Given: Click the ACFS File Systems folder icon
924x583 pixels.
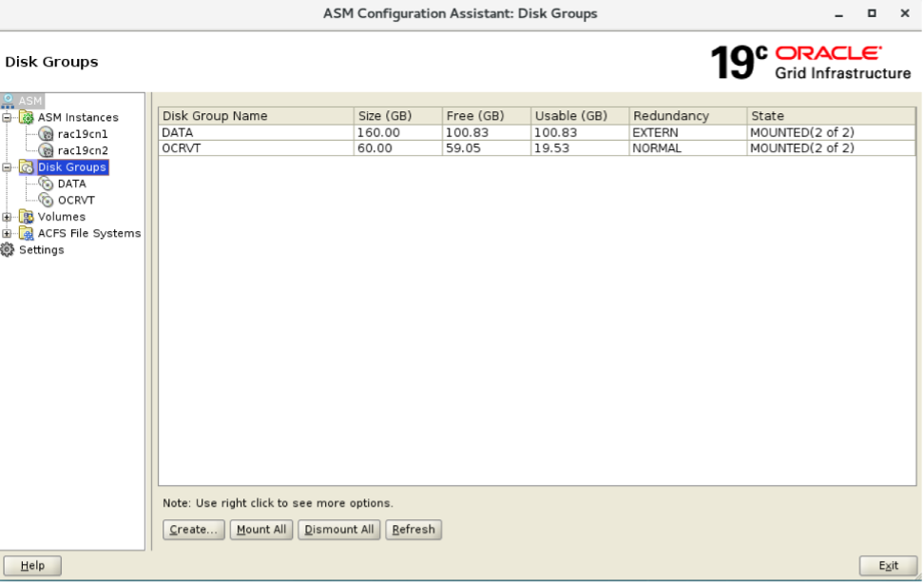Looking at the screenshot, I should tap(27, 233).
